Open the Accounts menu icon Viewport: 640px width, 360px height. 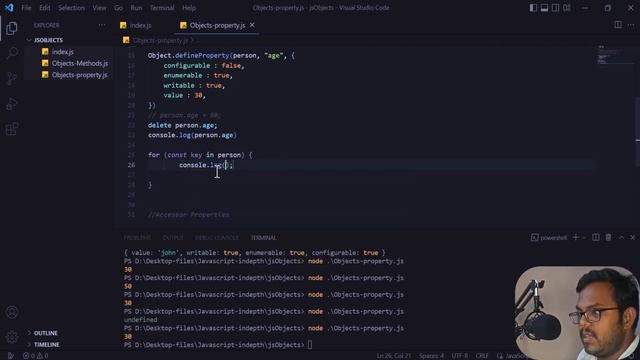12,312
